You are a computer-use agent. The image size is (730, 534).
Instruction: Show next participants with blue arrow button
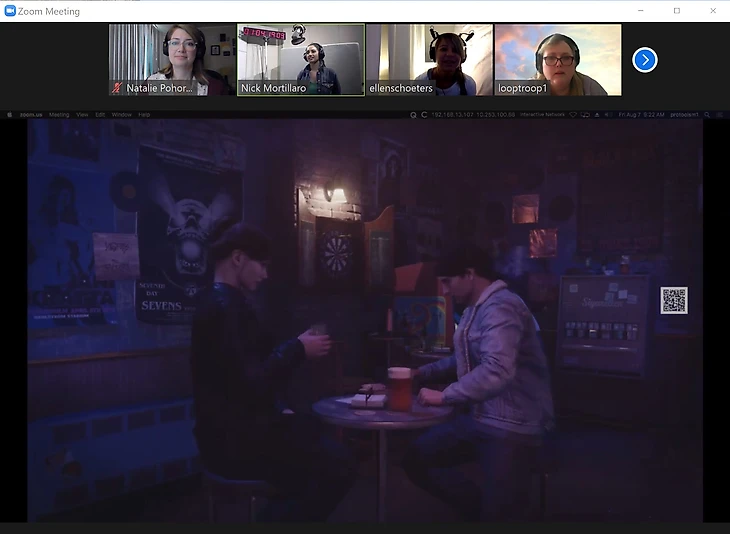645,60
